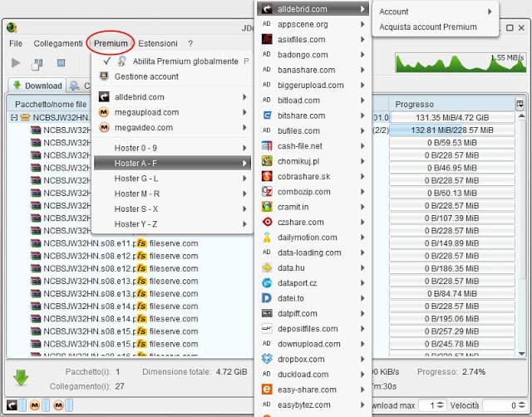Open the ? help menu
The height and width of the screenshot is (417, 532).
(190, 43)
